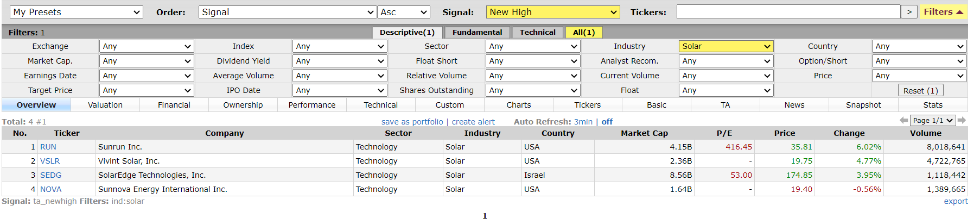Click the save as portfolio link
980x224 pixels.
412,122
